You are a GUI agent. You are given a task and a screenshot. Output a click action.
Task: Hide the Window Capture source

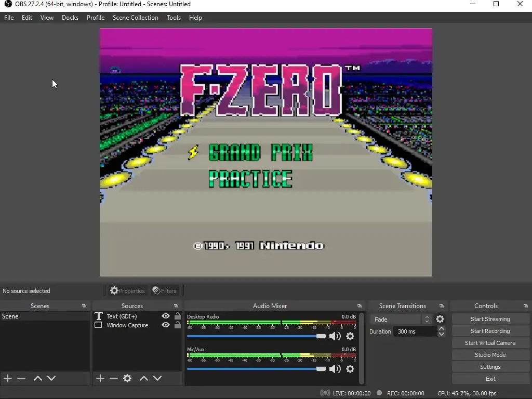[166, 325]
